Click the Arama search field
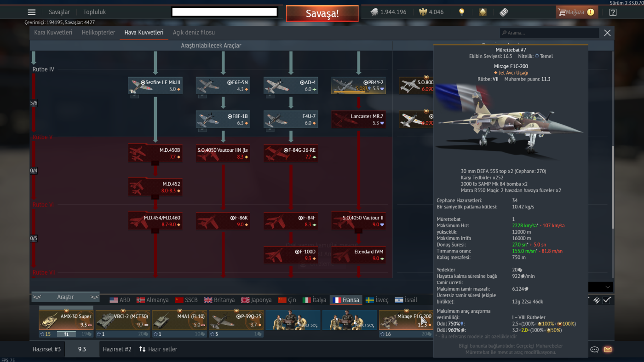The width and height of the screenshot is (644, 362). click(550, 33)
